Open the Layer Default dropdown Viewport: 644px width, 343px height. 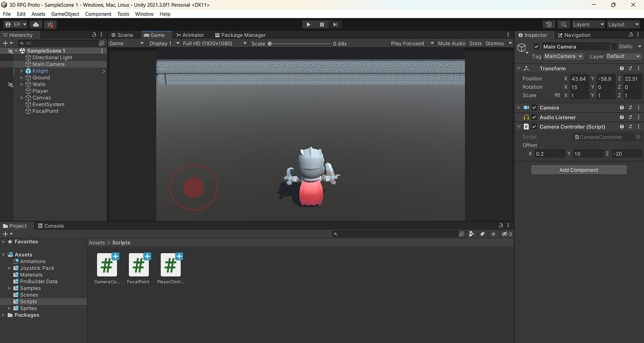623,56
